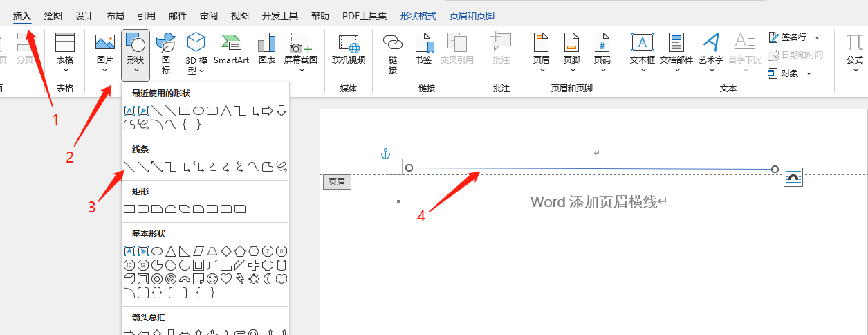Open the 公式 equation dropdown
Viewport: 868px width, 335px height.
coord(855,53)
